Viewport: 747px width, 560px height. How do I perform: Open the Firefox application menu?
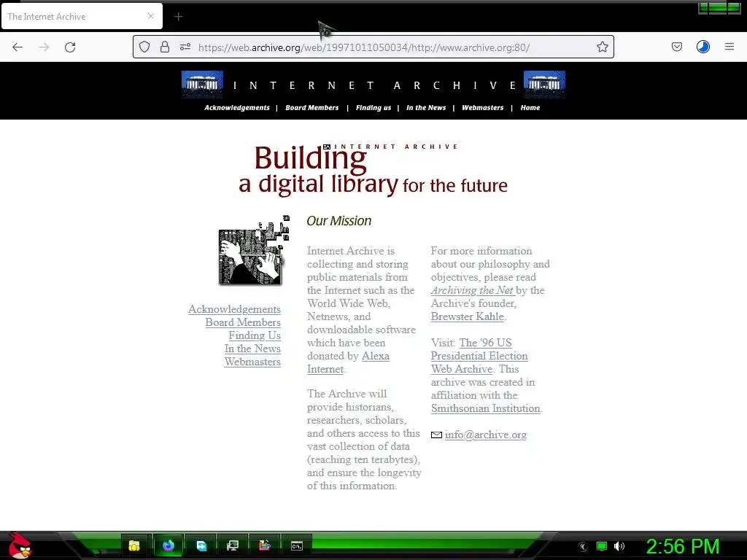tap(729, 47)
